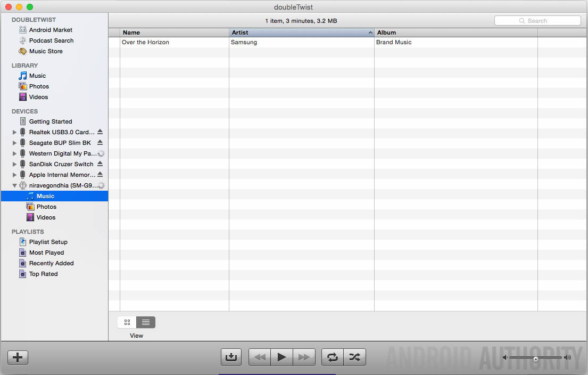Click the Getting Started question icon
This screenshot has width=588, height=375.
pos(23,121)
